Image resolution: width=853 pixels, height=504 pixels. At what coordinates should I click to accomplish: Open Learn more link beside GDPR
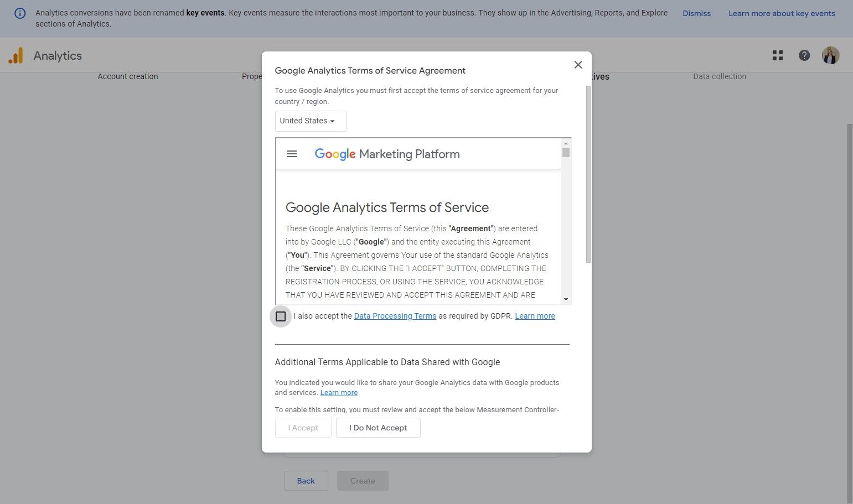point(535,316)
